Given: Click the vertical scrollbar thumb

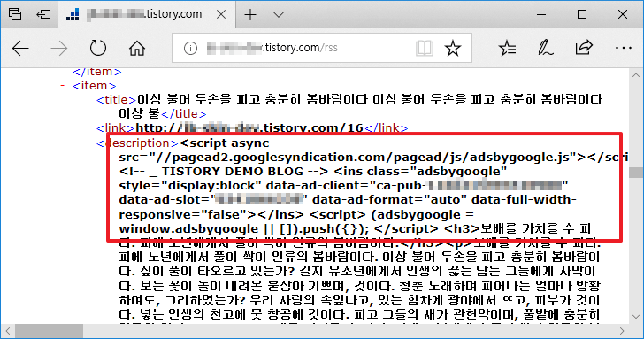Looking at the screenshot, I should (636, 173).
